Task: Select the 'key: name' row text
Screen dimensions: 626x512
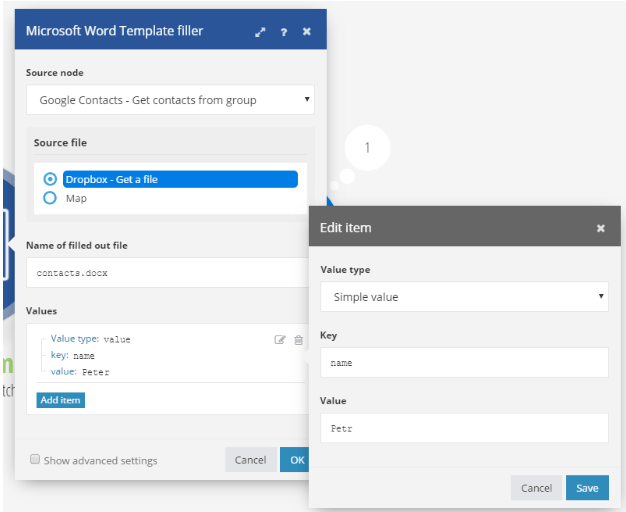Action: coord(73,355)
